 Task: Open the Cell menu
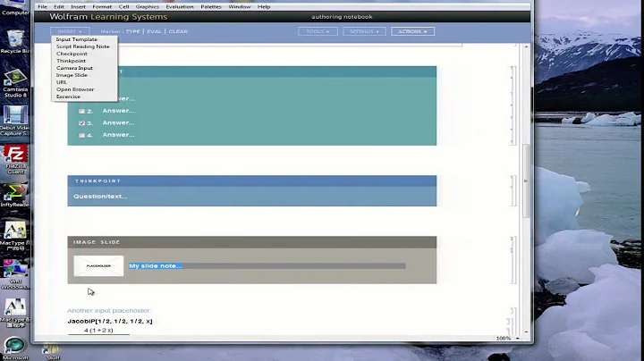click(x=123, y=6)
